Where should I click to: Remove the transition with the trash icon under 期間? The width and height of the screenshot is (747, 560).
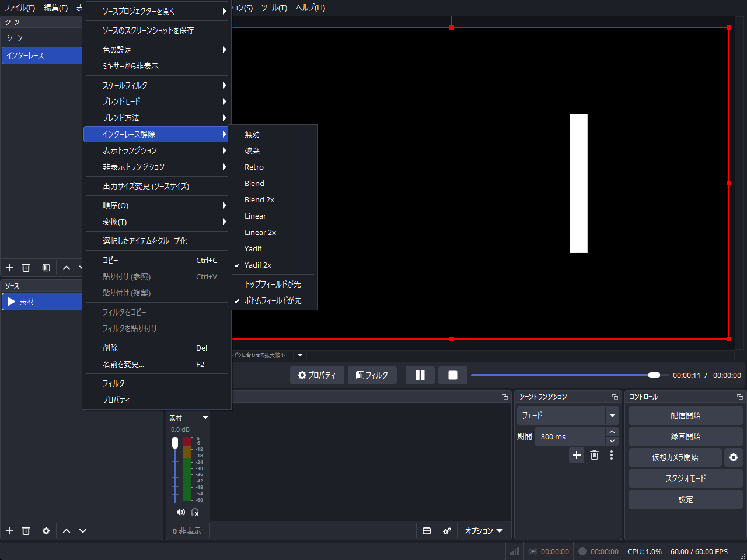594,455
